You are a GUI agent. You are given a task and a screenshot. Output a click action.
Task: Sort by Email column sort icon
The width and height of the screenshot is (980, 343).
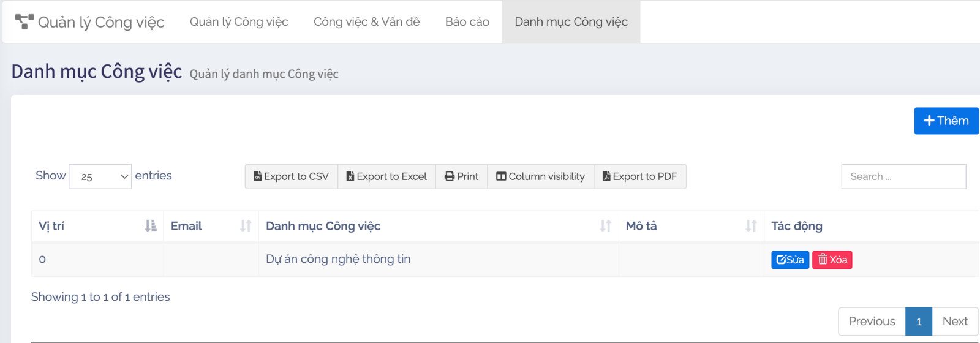(246, 226)
